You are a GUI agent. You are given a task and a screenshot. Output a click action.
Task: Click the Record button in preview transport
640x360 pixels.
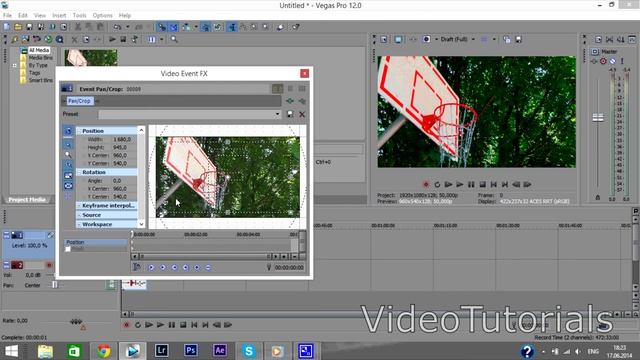pyautogui.click(x=426, y=184)
